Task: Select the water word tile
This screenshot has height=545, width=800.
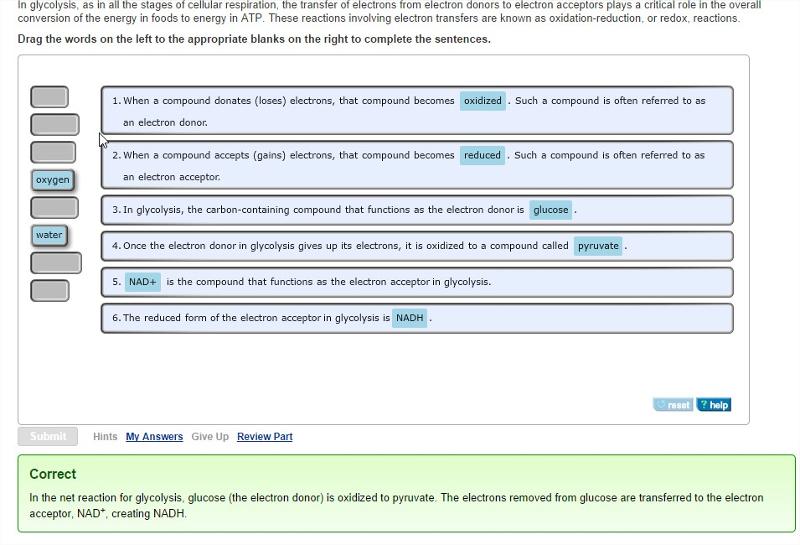Action: tap(49, 235)
